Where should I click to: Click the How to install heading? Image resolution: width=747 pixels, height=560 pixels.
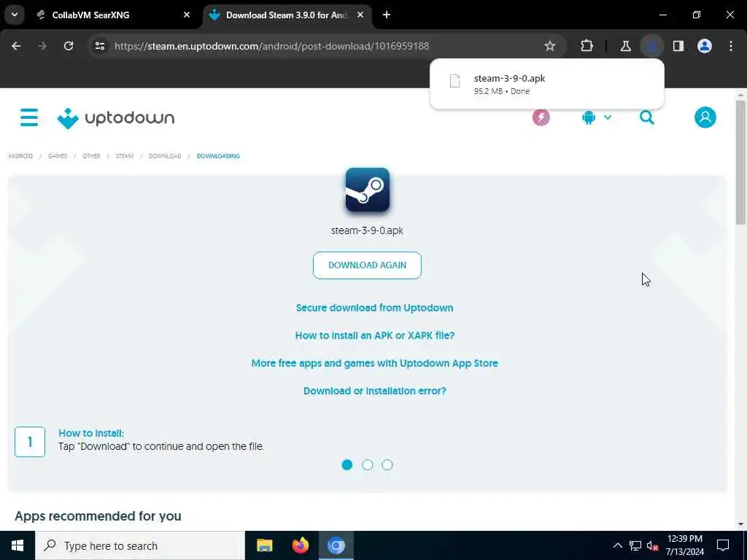(x=91, y=433)
